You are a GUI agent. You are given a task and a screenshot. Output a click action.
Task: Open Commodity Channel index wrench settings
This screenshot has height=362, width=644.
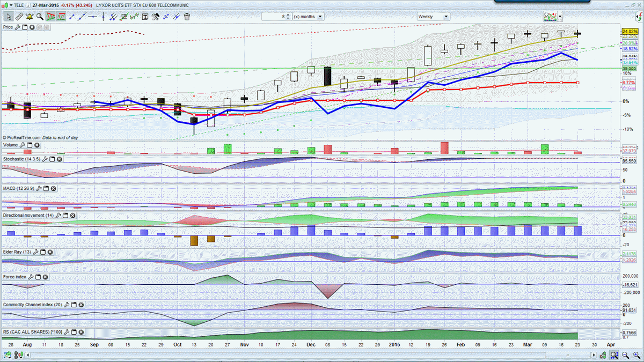tap(66, 305)
